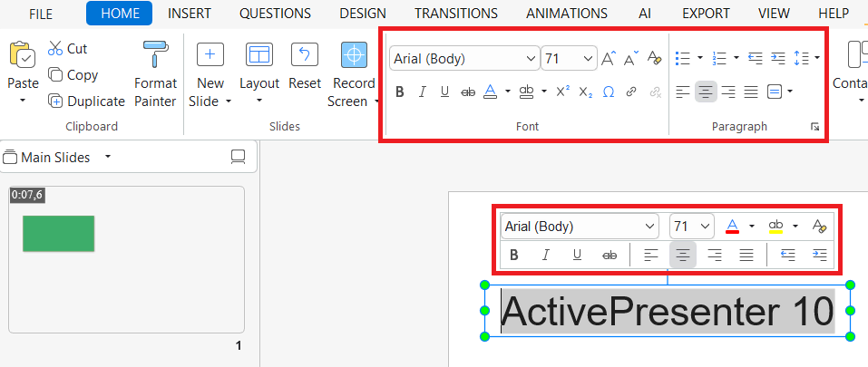Screen dimensions: 868x367
Task: Apply red font color in floating toolbar
Action: click(732, 227)
